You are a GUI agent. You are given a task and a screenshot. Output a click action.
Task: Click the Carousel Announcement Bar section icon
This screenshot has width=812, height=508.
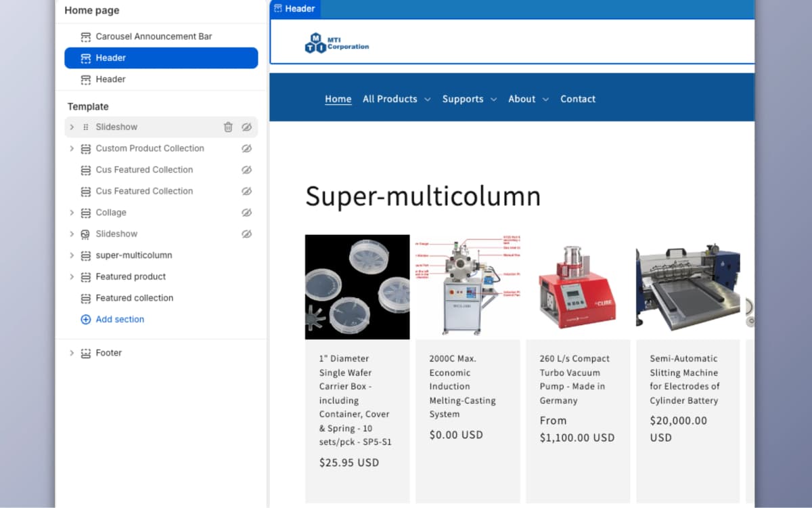coord(86,37)
